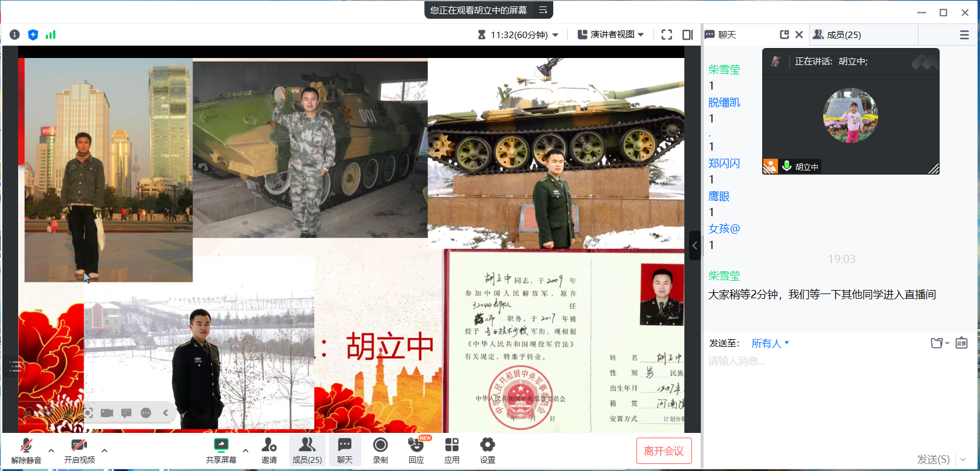The width and height of the screenshot is (980, 471).
Task: Toggle the side panel layout icon
Action: 688,35
